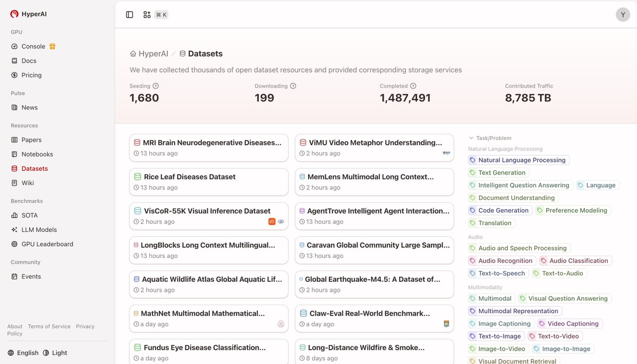Viewport: 637px width, 364px height.
Task: Open Papers under Resources
Action: 27,140
